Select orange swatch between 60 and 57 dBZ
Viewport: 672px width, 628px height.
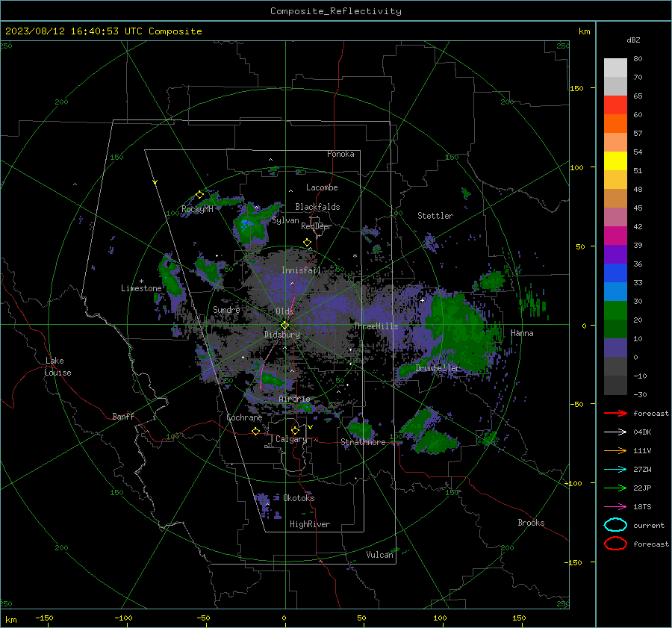coord(615,124)
